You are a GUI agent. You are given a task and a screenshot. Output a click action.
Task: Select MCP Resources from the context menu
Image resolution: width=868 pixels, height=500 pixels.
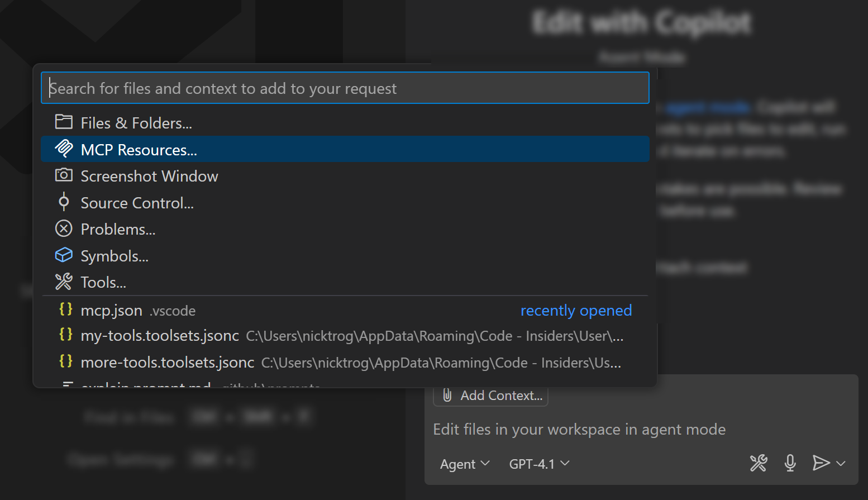pos(139,149)
